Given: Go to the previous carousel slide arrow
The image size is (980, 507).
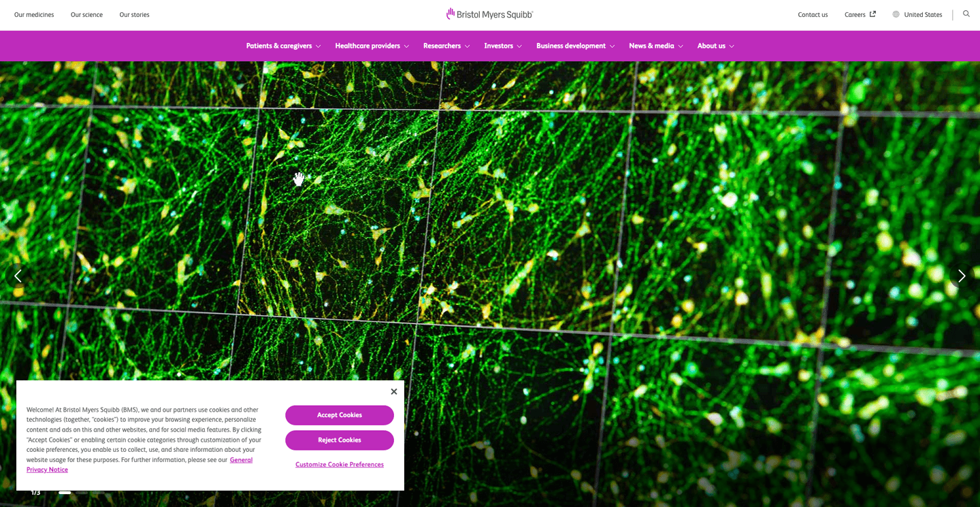Looking at the screenshot, I should 18,276.
